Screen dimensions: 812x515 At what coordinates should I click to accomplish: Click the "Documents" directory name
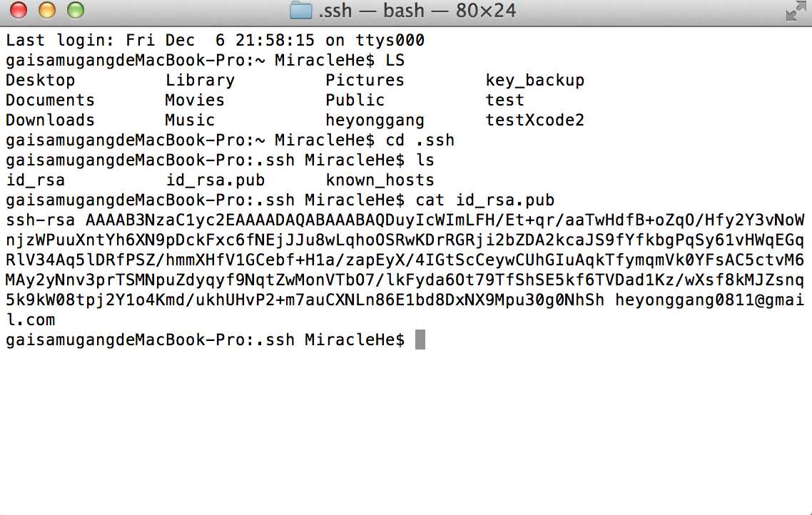50,101
